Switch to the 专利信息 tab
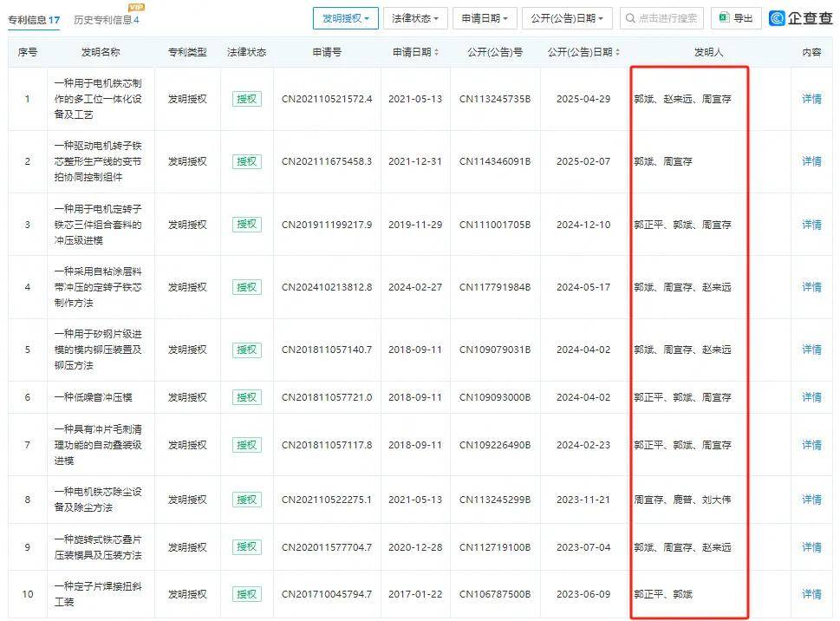Viewport: 840px width, 621px height. [x=34, y=20]
